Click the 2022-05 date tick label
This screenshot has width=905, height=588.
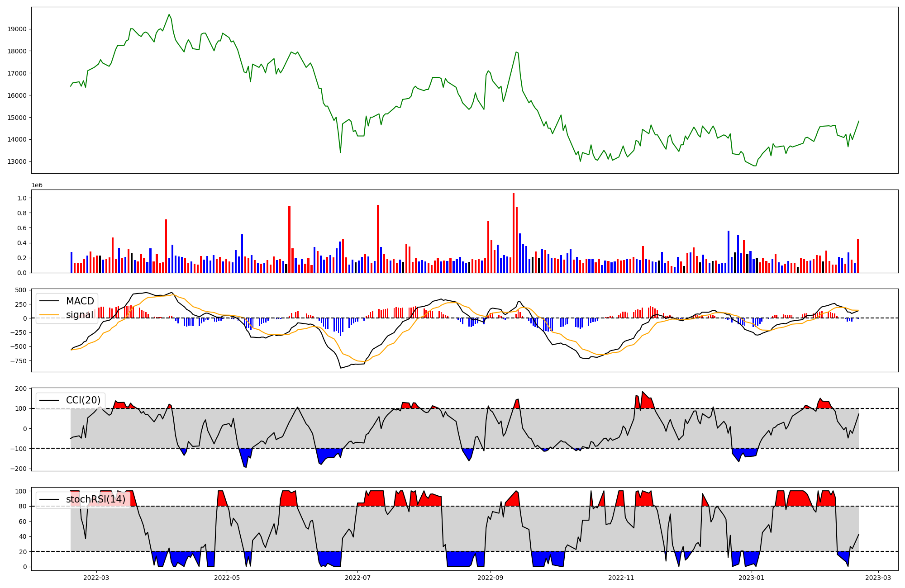(227, 578)
